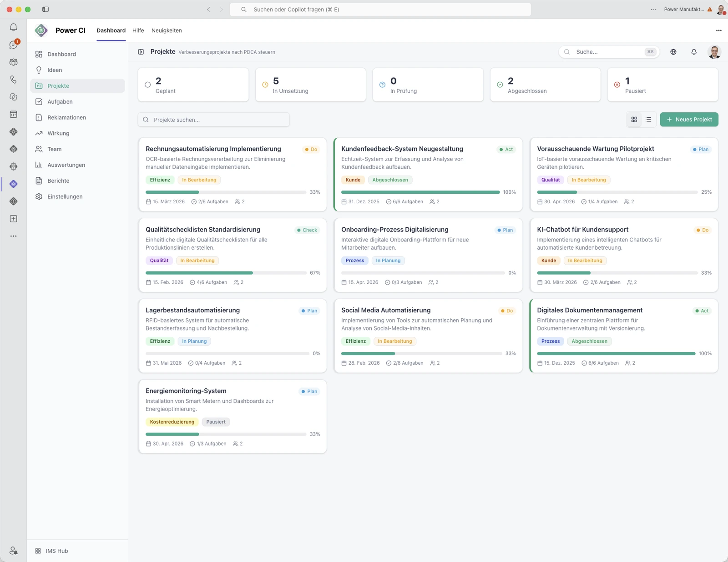Open KI-Chatbot für Kundensupport project card
Viewport: 728px width, 562px height.
coord(624,255)
